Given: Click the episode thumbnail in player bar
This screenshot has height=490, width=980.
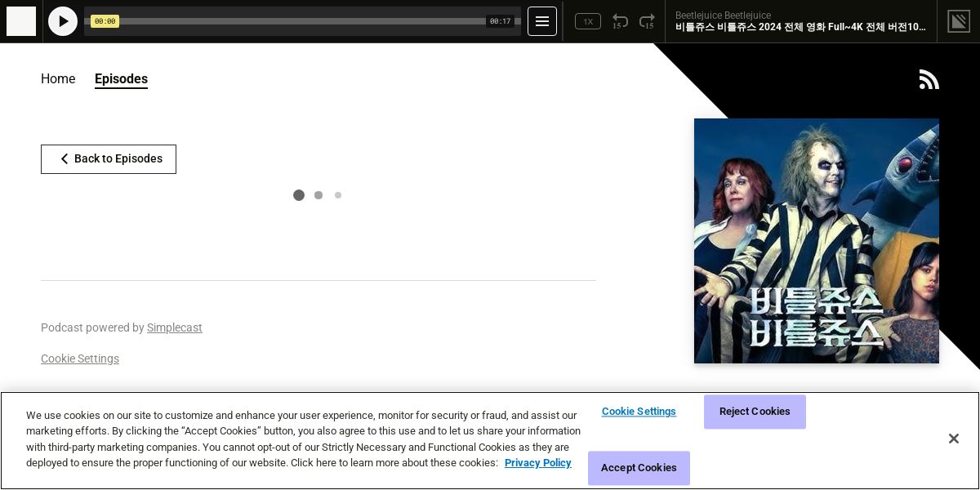Looking at the screenshot, I should tap(21, 21).
